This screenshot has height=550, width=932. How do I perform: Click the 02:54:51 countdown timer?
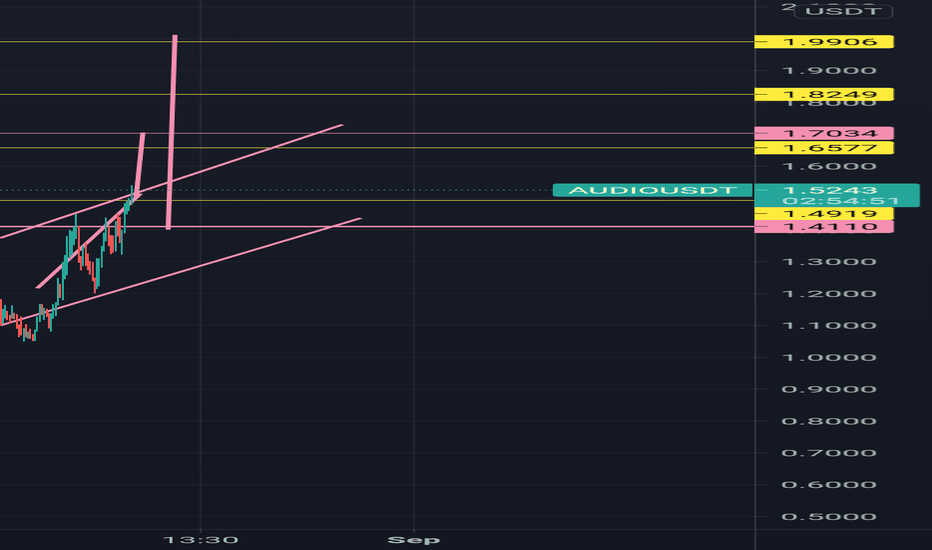(x=840, y=201)
